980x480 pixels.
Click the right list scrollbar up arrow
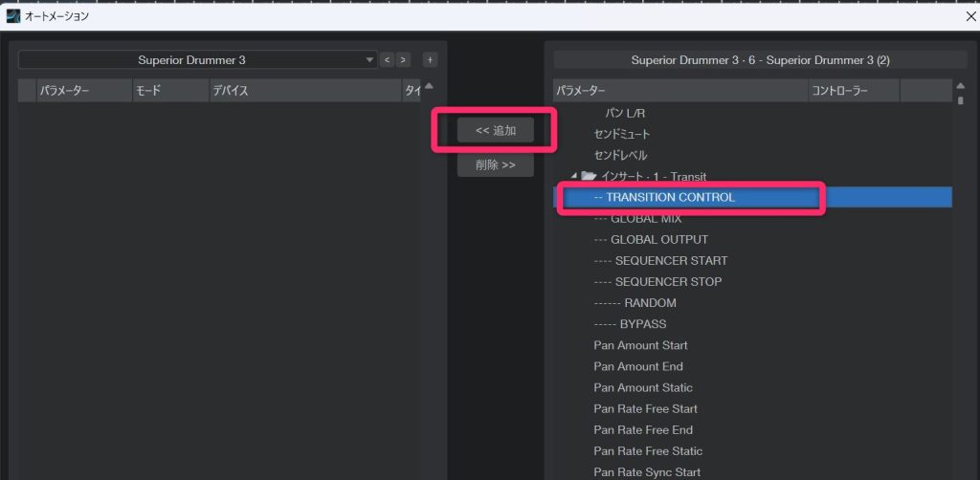click(x=960, y=86)
